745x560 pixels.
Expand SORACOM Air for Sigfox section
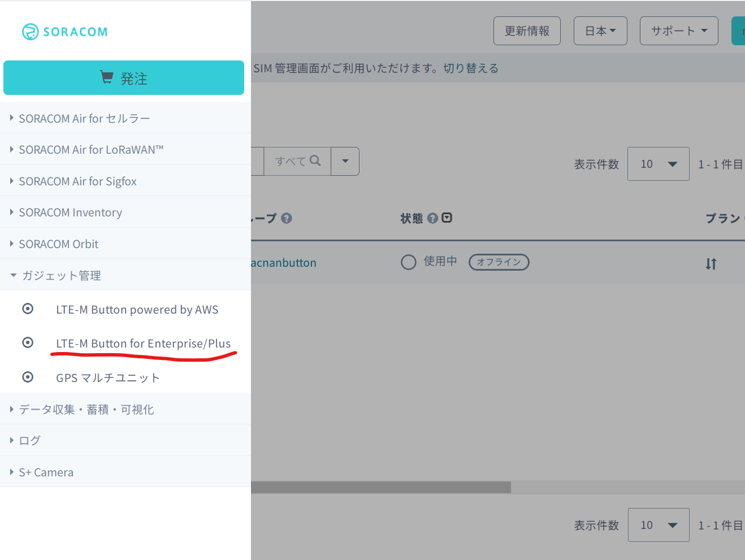[125, 181]
